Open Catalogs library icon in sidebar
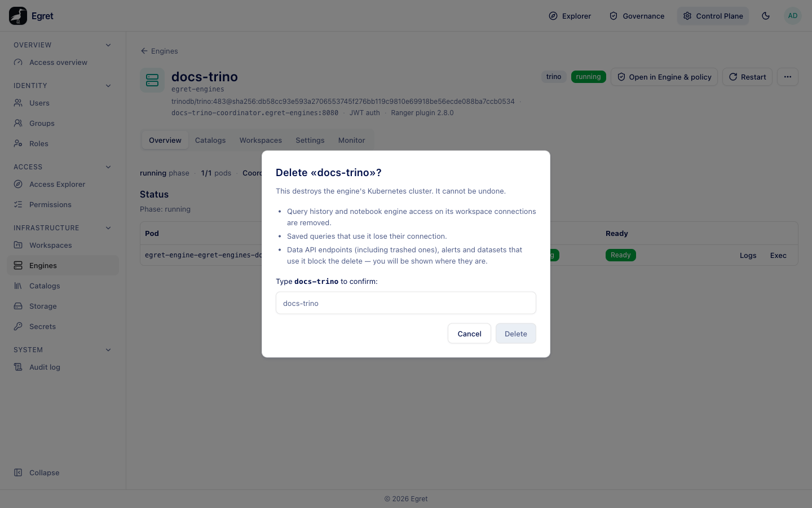Screen dimensions: 812x508 [18, 286]
